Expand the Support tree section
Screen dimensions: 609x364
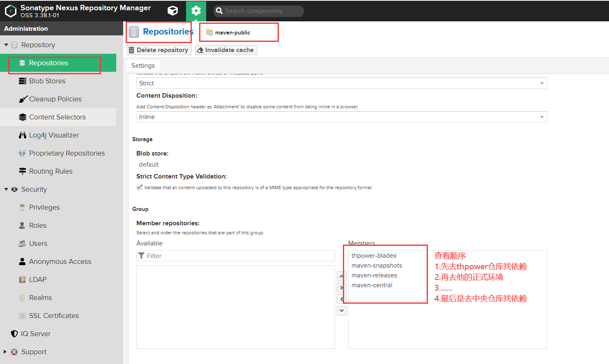point(5,352)
